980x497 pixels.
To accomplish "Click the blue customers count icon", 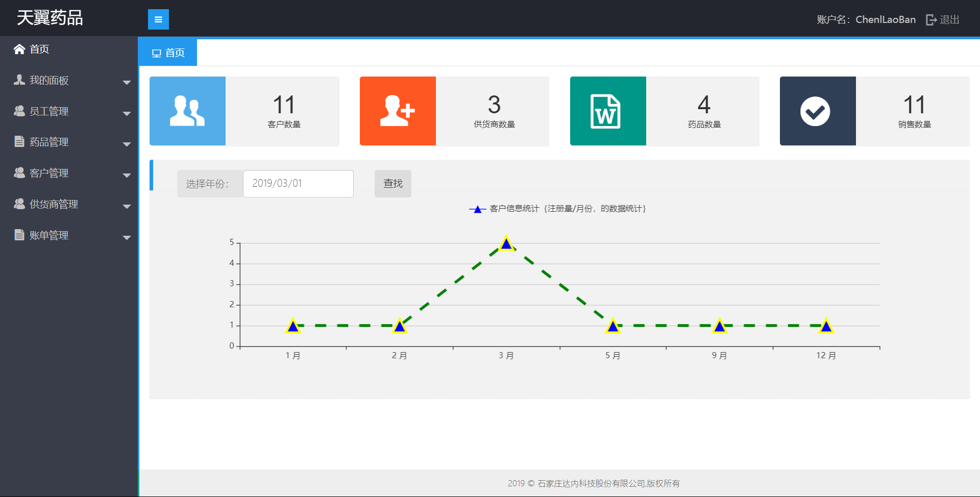I will coord(187,111).
